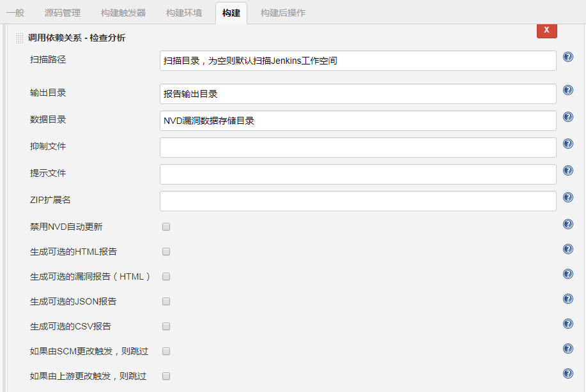The height and width of the screenshot is (392, 586).
Task: Enable 禁用NVD自动更新 checkbox
Action: pos(166,227)
